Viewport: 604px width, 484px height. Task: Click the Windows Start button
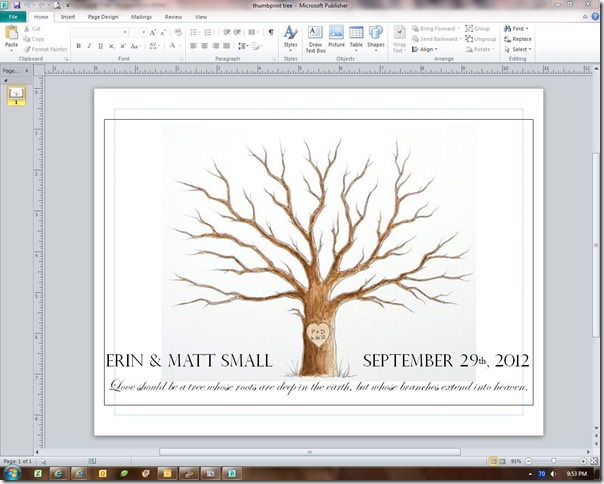coord(12,474)
